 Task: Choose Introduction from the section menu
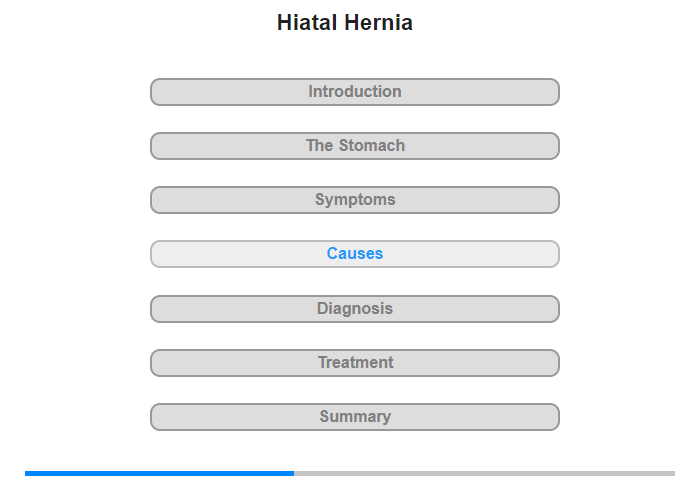tap(355, 92)
